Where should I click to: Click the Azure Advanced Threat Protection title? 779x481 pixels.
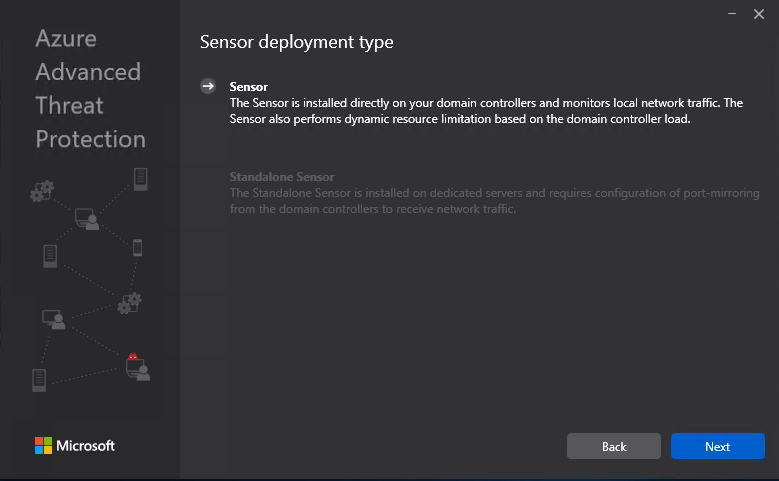[90, 89]
